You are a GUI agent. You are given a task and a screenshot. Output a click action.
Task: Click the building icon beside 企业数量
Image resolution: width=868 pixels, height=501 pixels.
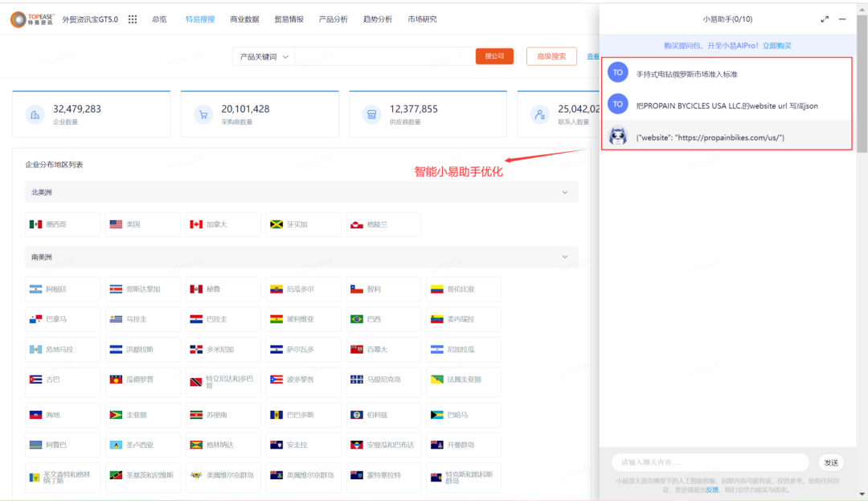(x=34, y=114)
